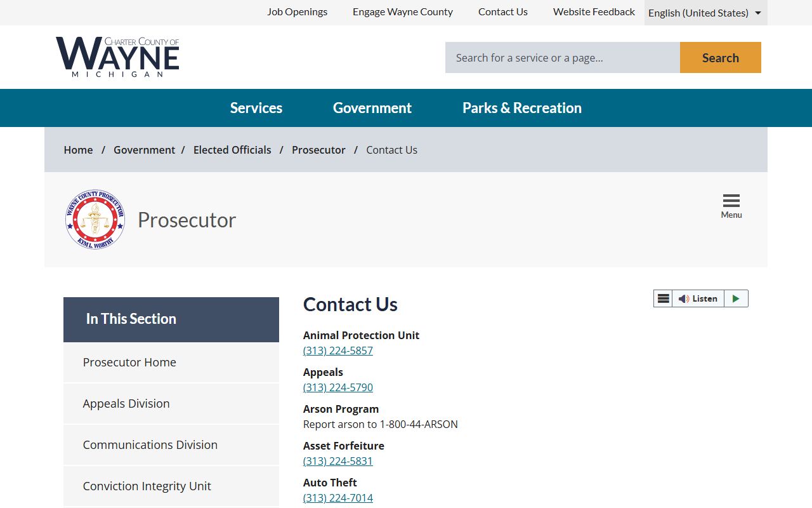Image resolution: width=812 pixels, height=508 pixels.
Task: Click the Animal Protection Unit heading
Action: [x=361, y=335]
